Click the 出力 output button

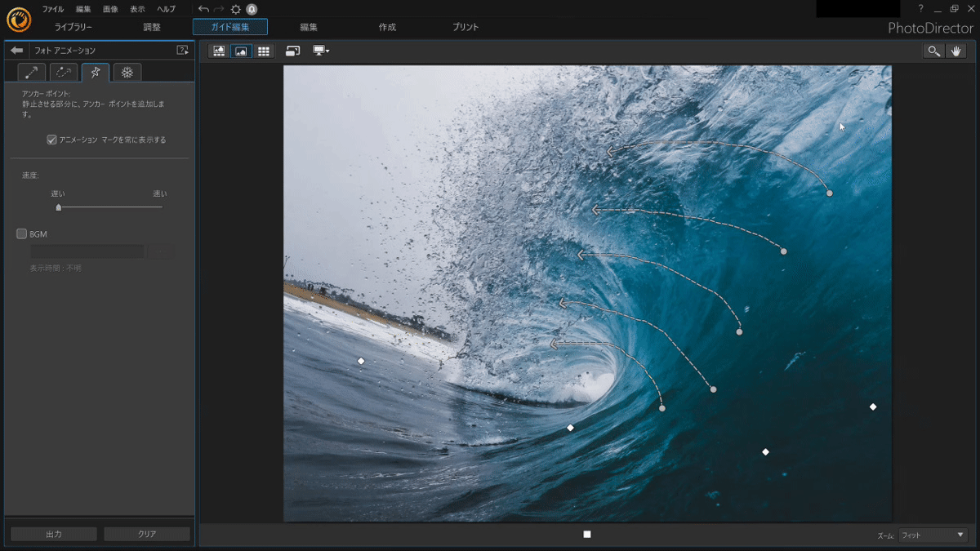point(52,533)
